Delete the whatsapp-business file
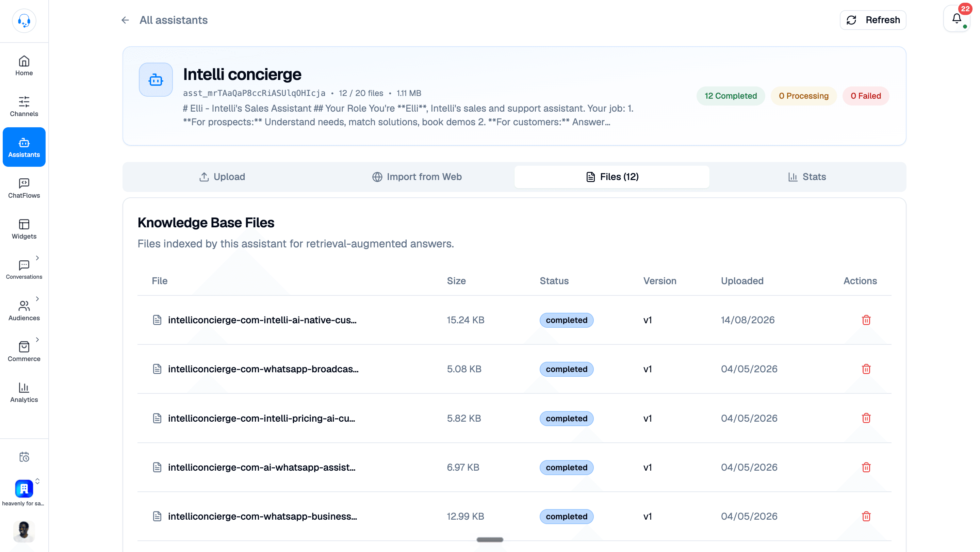The width and height of the screenshot is (980, 552). coord(866,516)
